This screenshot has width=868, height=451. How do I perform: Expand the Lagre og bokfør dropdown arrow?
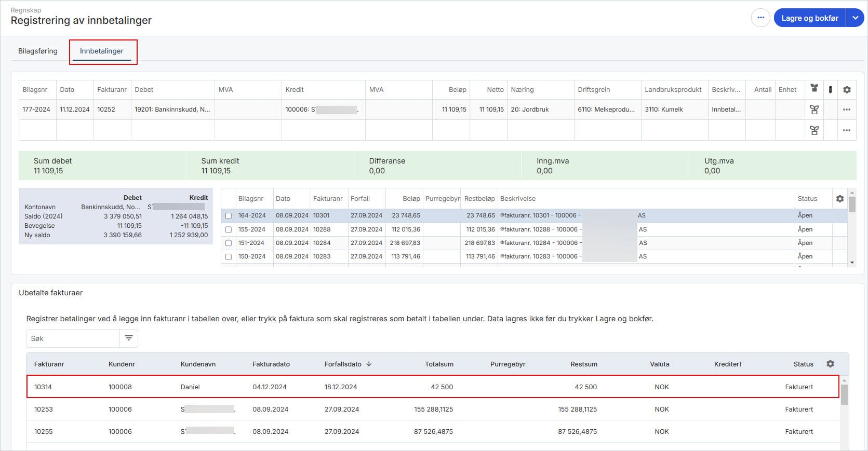[855, 18]
